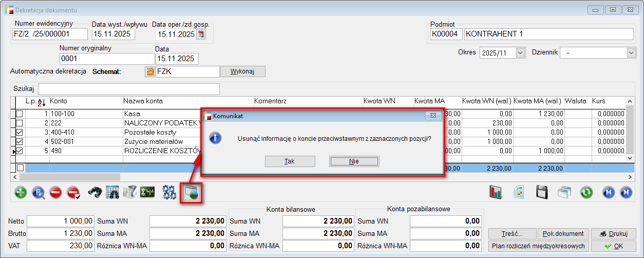
Task: Toggle checkbox for row 1 Kasa
Action: click(20, 114)
